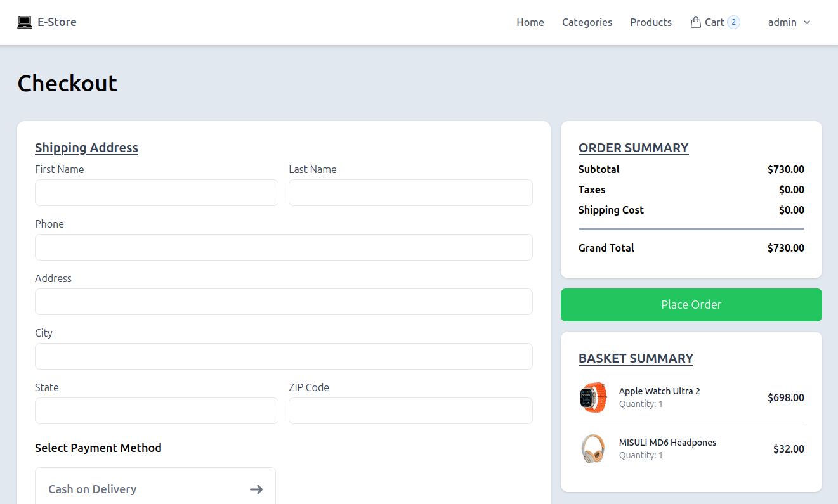This screenshot has width=838, height=504.
Task: Open the Apple Watch Ultra 2 thumbnail
Action: click(x=593, y=397)
